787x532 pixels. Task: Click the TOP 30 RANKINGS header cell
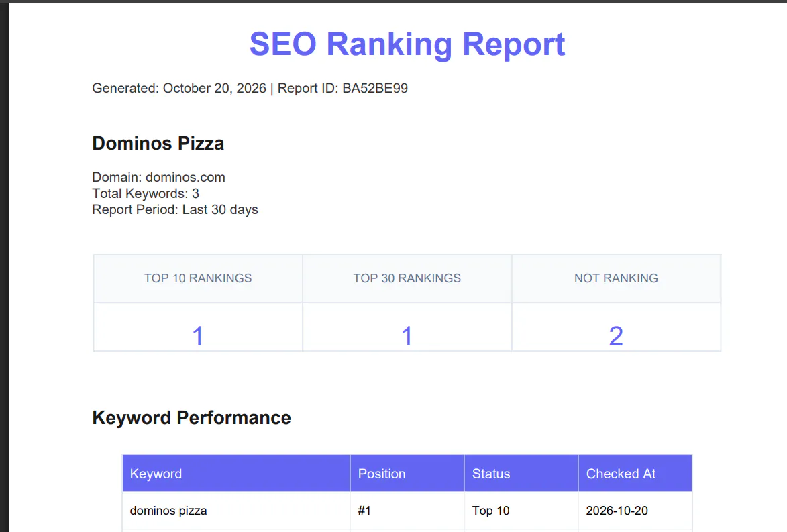(x=407, y=278)
